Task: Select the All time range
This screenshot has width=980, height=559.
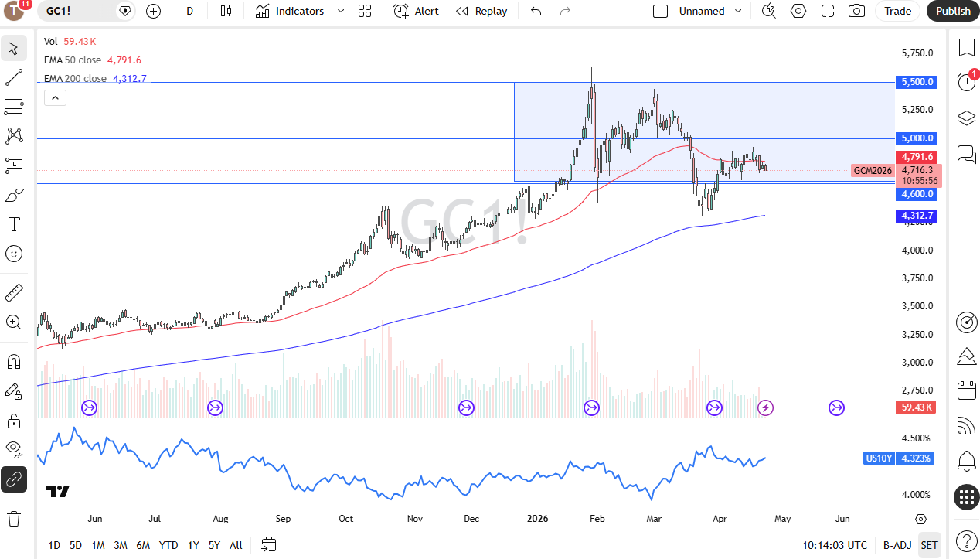Action: (236, 545)
